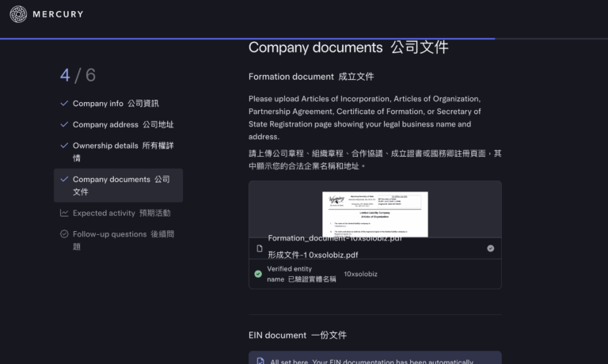Open the Company address step
Image resolution: width=608 pixels, height=364 pixels.
tap(123, 125)
